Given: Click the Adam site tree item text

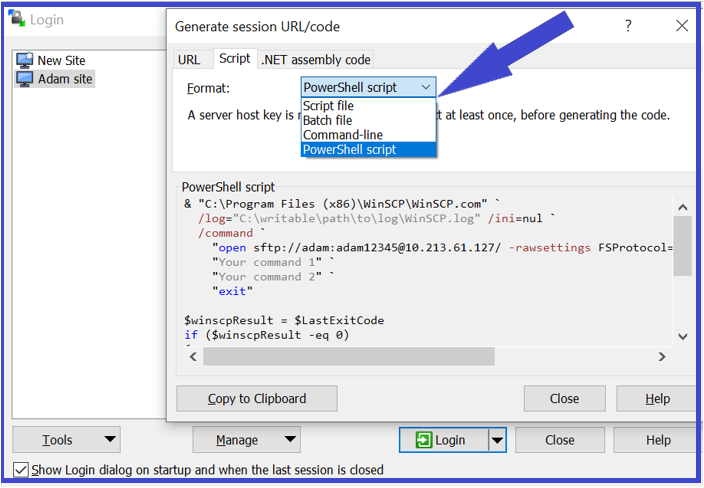Looking at the screenshot, I should point(65,79).
